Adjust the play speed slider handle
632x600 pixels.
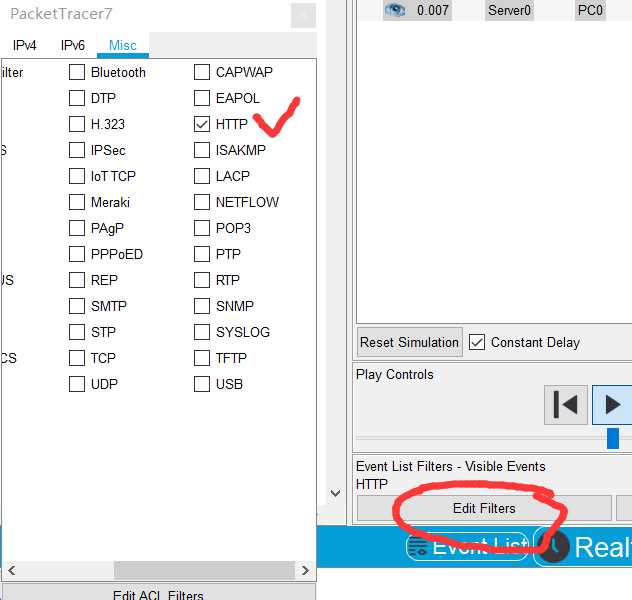[613, 438]
